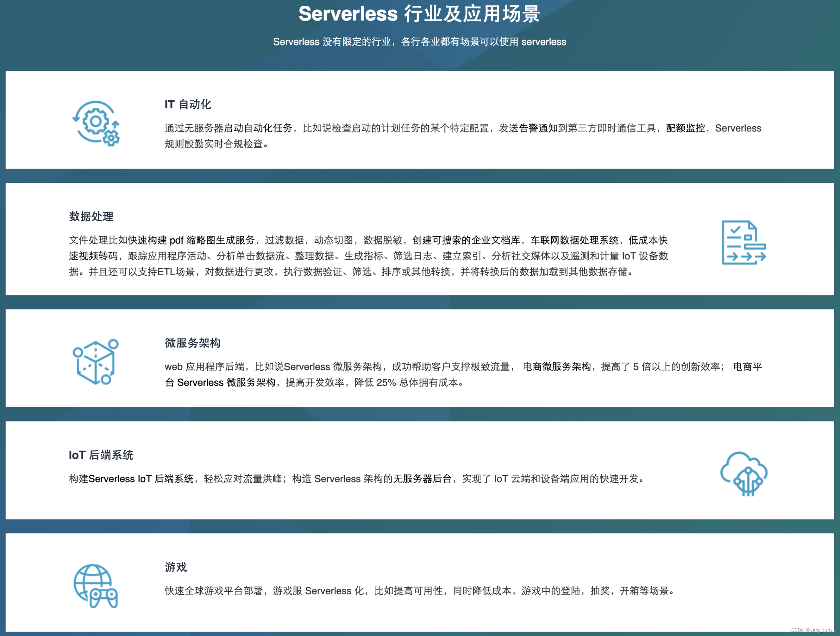The height and width of the screenshot is (636, 840).
Task: Click the subtitle under the main title
Action: coord(419,42)
